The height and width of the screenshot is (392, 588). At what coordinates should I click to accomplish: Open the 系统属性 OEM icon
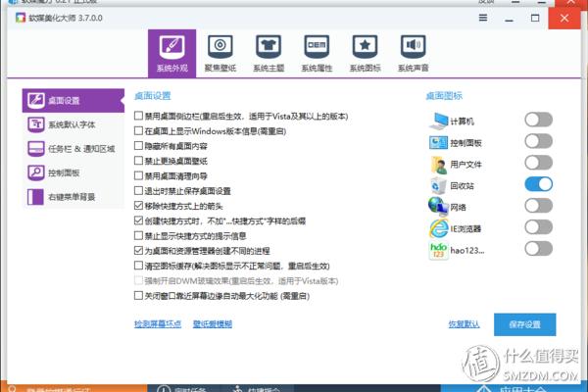(x=317, y=47)
